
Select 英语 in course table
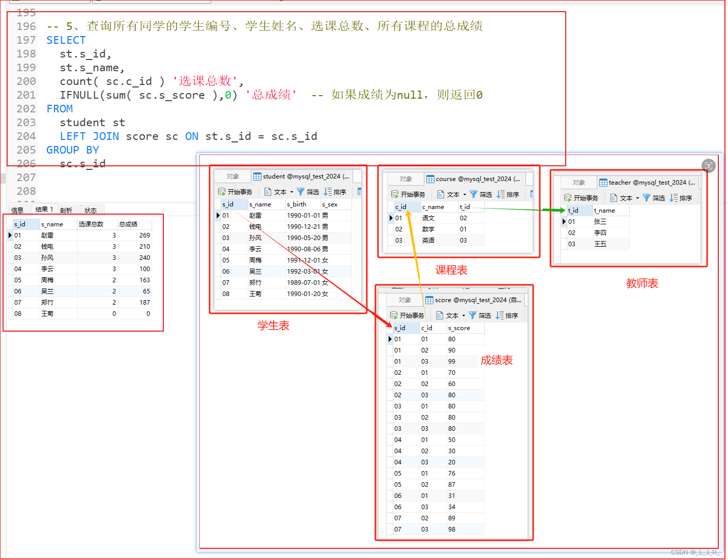[439, 241]
